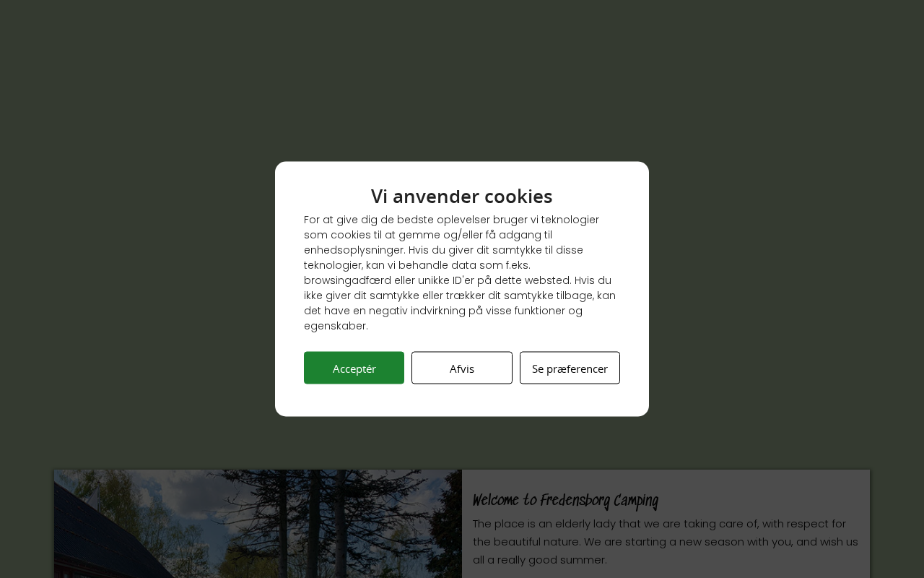Click the word 'enhedsoplysninger' in the dialog text
Viewport: 924px width, 578px height.
tap(354, 250)
